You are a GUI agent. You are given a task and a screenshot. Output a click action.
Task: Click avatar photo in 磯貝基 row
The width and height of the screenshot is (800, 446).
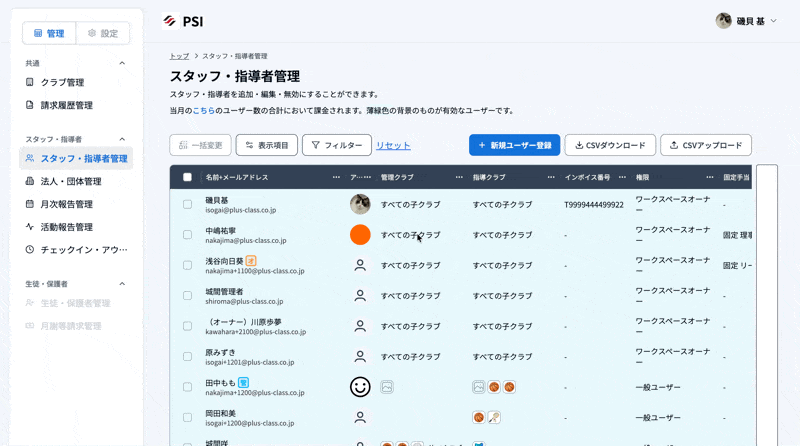pyautogui.click(x=360, y=204)
